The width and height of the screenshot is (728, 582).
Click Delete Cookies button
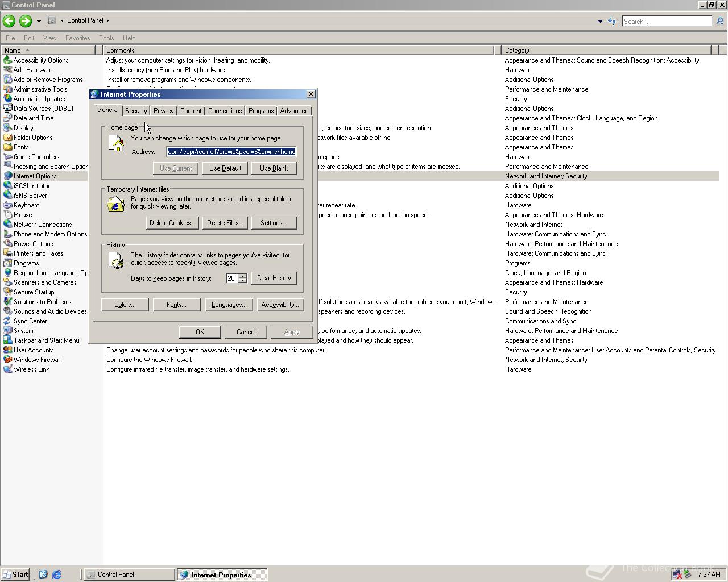coord(172,223)
